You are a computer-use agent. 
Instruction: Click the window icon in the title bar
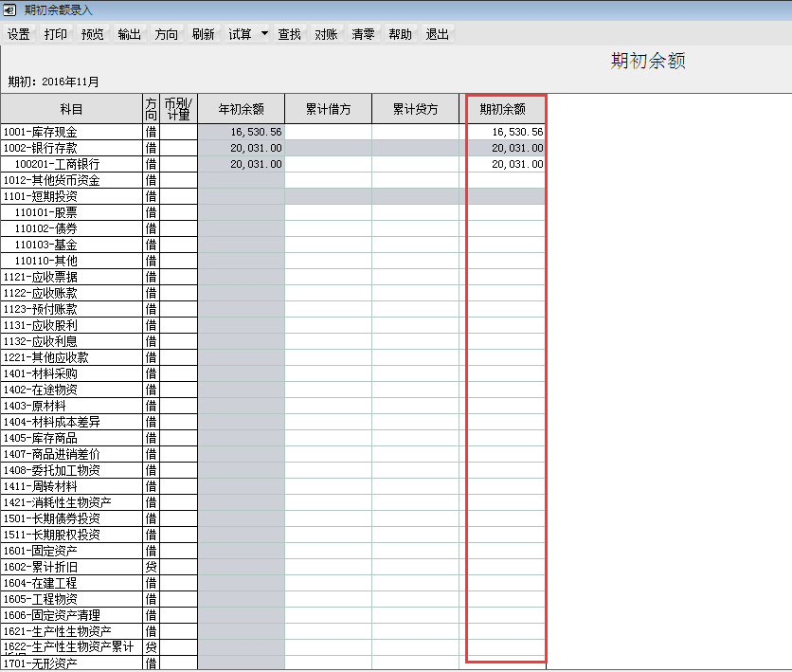pos(9,9)
